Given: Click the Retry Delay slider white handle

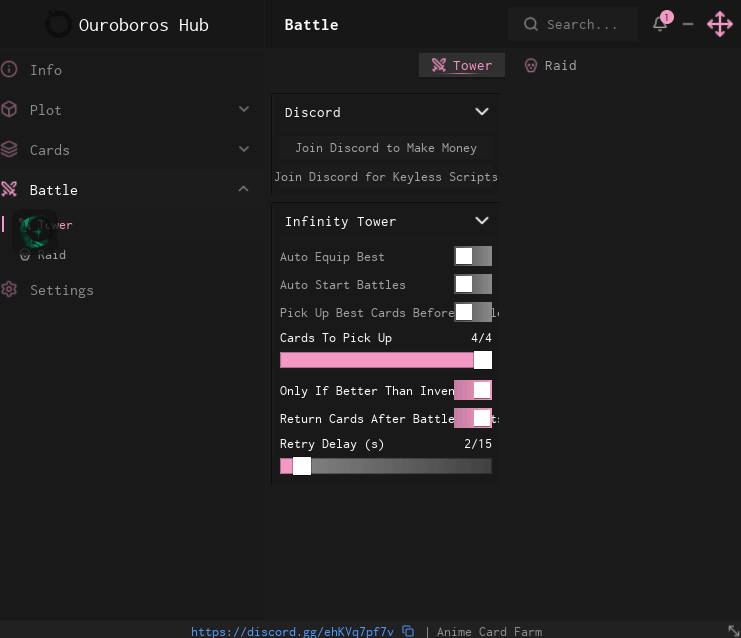Looking at the screenshot, I should [302, 466].
